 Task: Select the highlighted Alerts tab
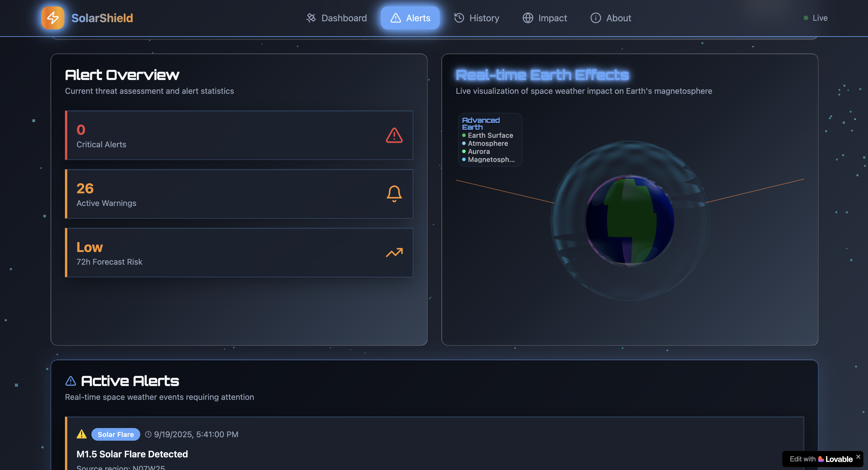point(410,18)
